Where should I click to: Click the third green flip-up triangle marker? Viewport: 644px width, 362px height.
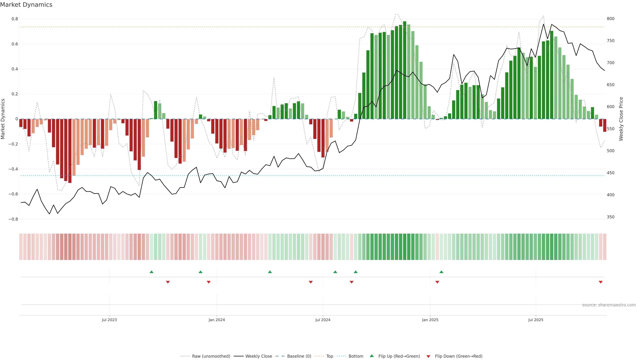pos(270,272)
